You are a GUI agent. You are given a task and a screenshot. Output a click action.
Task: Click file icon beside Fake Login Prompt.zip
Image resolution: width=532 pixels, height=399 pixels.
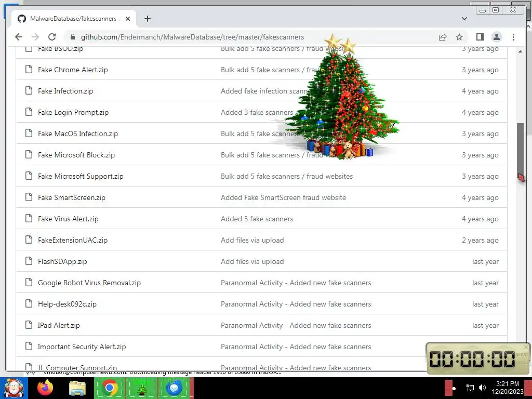click(x=29, y=112)
